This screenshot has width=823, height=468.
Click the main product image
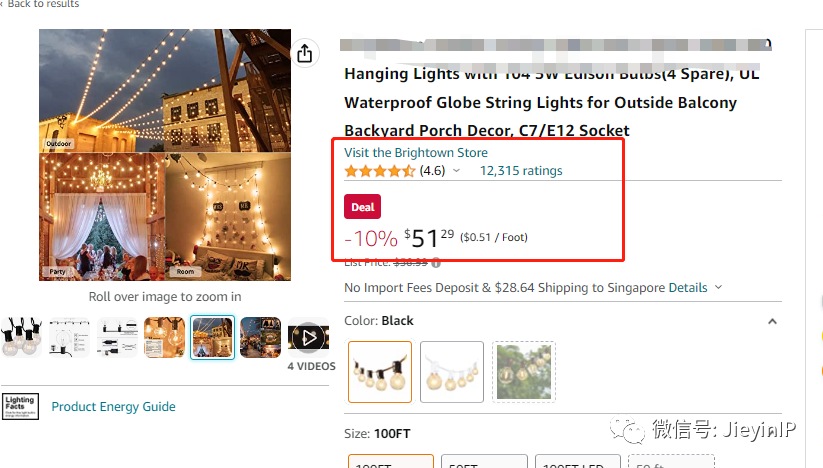click(165, 155)
